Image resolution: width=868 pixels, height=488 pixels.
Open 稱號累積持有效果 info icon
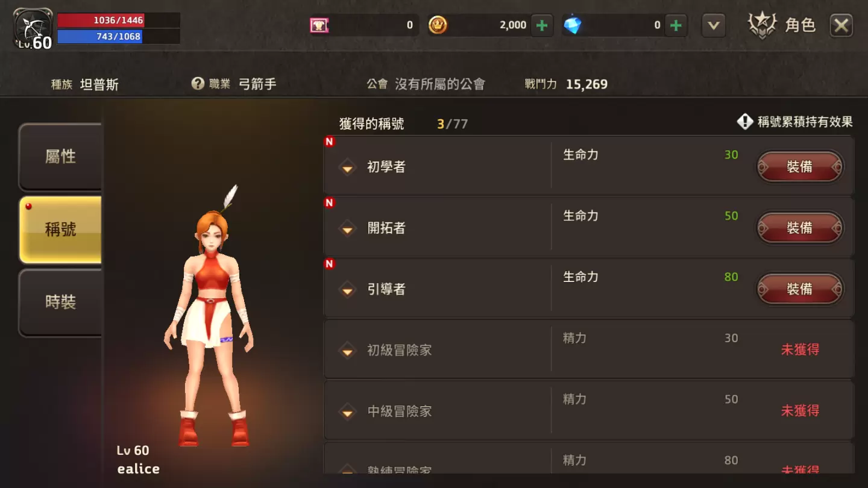(745, 122)
